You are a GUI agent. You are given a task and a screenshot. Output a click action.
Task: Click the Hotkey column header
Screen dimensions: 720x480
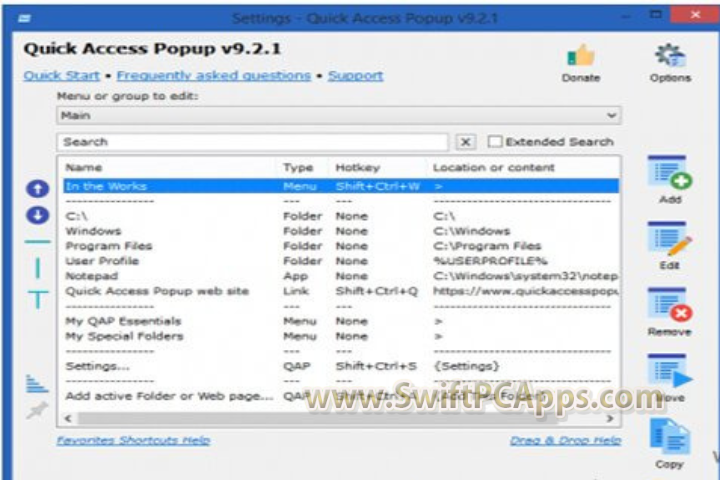click(358, 168)
